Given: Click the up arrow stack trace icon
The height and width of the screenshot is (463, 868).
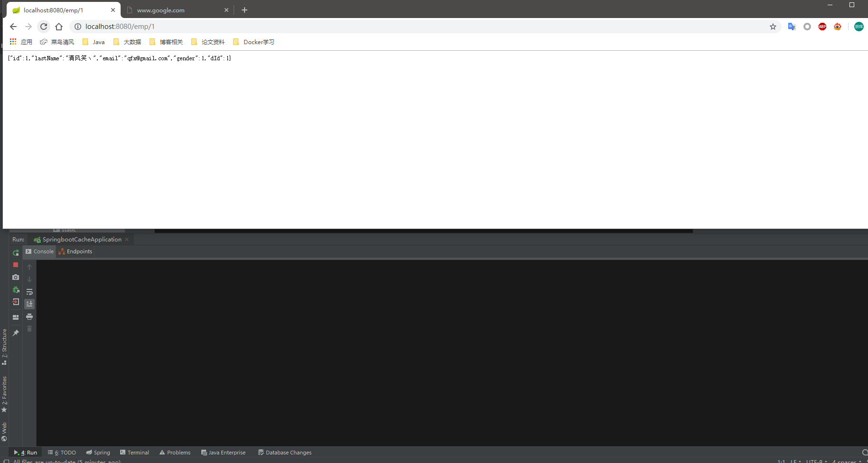Looking at the screenshot, I should coord(29,267).
